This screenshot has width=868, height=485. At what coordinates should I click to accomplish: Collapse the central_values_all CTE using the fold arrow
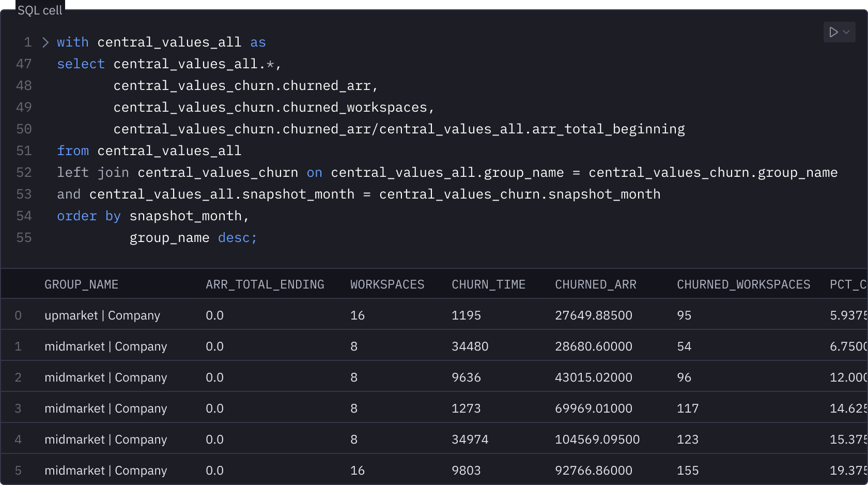click(45, 42)
